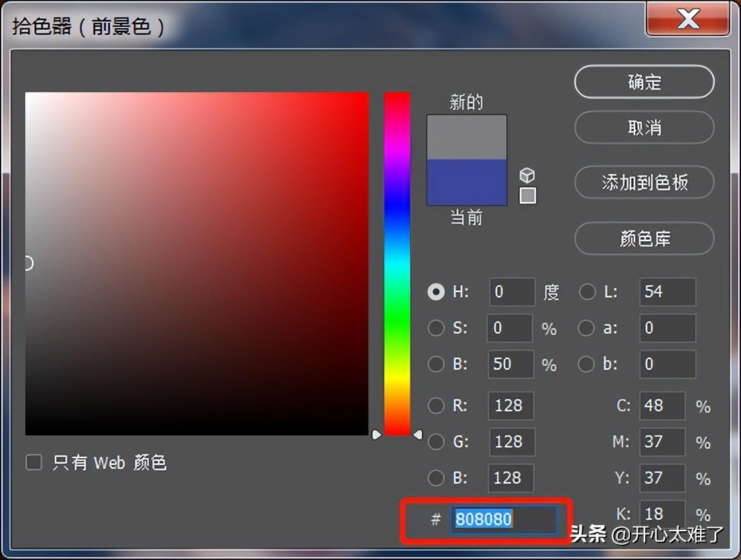Click the right hue slider arrow handle
Image resolution: width=741 pixels, height=560 pixels.
pyautogui.click(x=418, y=434)
